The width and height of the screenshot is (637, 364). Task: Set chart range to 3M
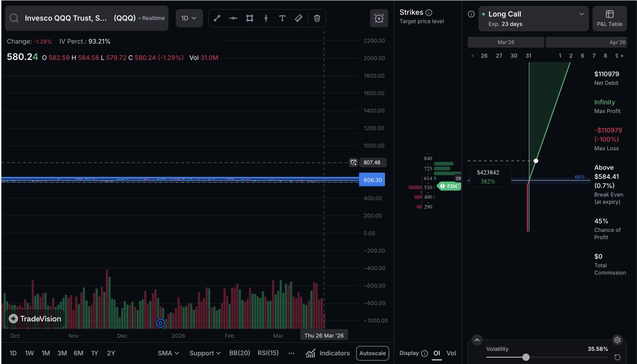click(62, 353)
